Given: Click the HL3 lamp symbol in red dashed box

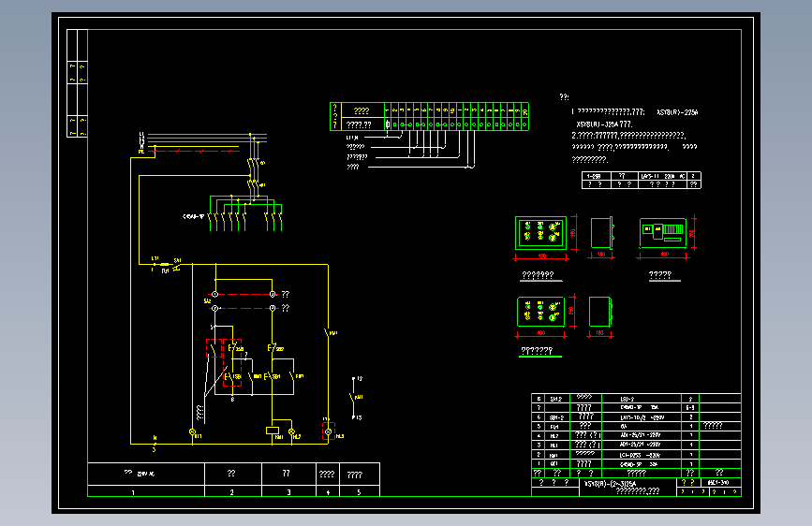Looking at the screenshot, I should [329, 431].
